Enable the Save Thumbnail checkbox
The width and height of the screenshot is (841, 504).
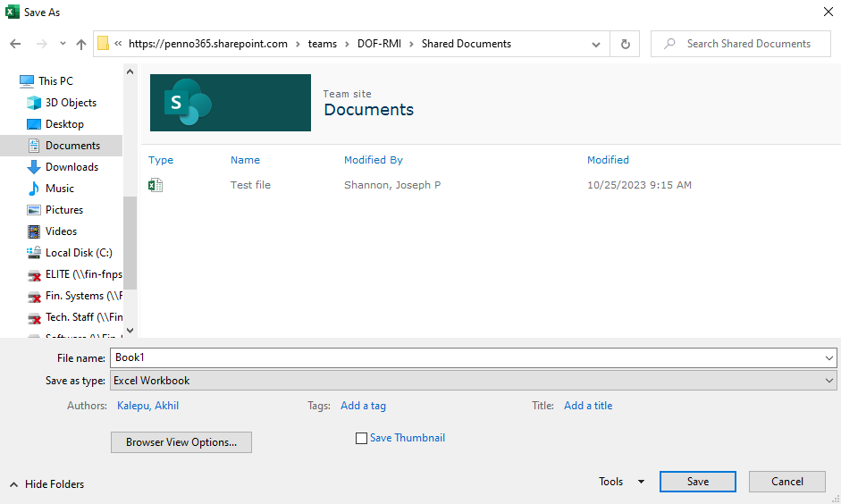click(361, 438)
